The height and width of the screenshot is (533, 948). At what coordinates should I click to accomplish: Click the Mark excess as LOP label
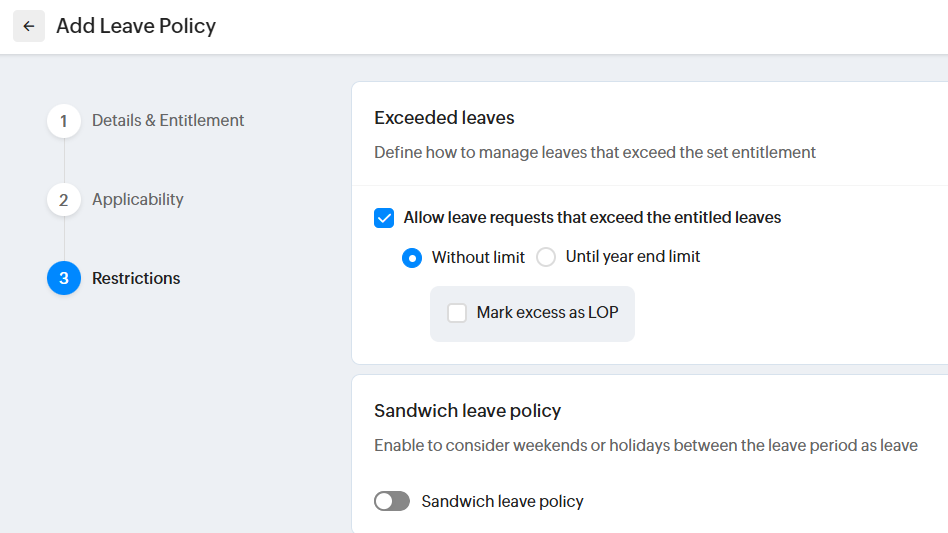[547, 313]
